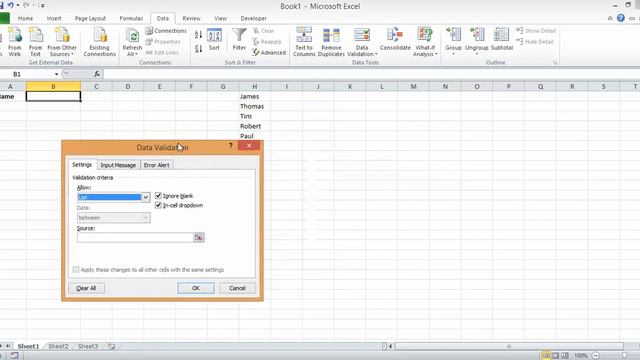Open the Developer tab
The width and height of the screenshot is (640, 360).
click(253, 18)
